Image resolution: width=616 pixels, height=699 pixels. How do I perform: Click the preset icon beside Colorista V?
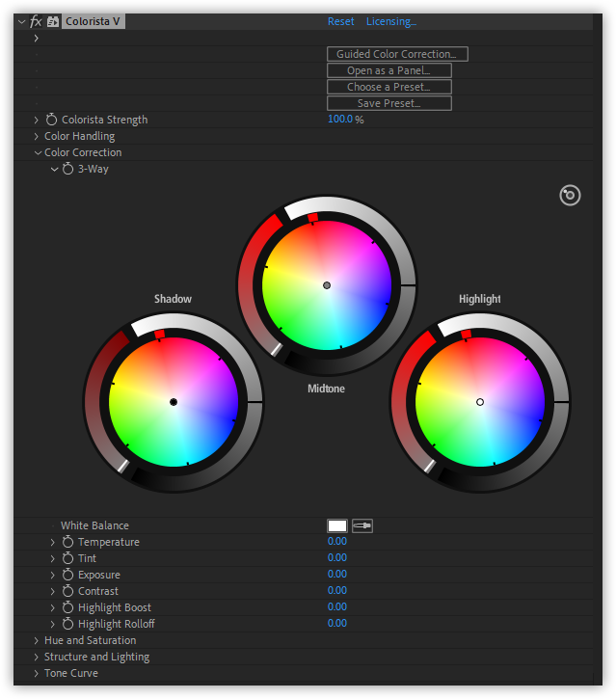pyautogui.click(x=53, y=21)
